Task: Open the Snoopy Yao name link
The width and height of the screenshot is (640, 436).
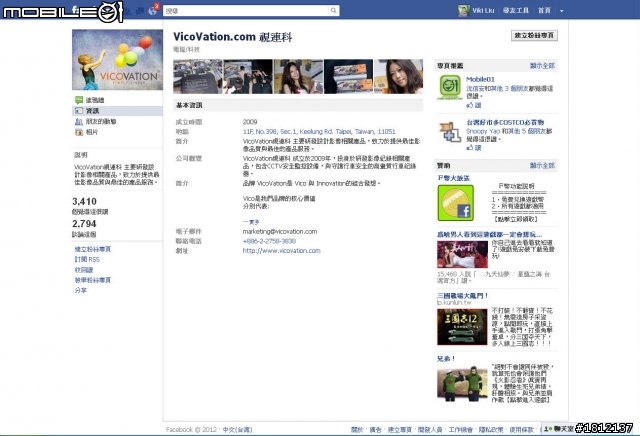Action: click(483, 131)
